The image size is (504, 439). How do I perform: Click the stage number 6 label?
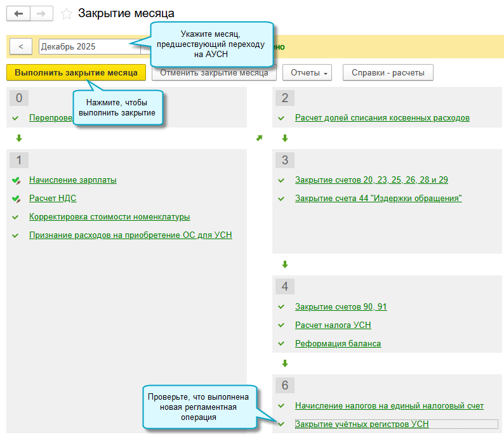point(285,385)
